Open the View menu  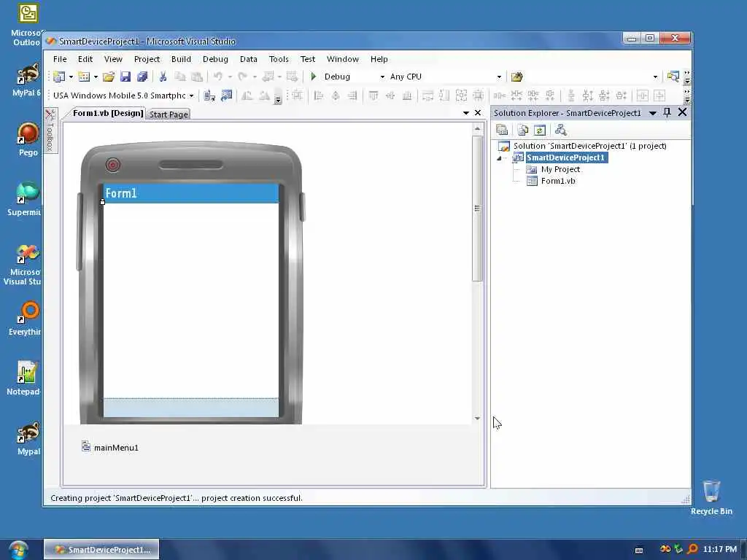pyautogui.click(x=113, y=59)
